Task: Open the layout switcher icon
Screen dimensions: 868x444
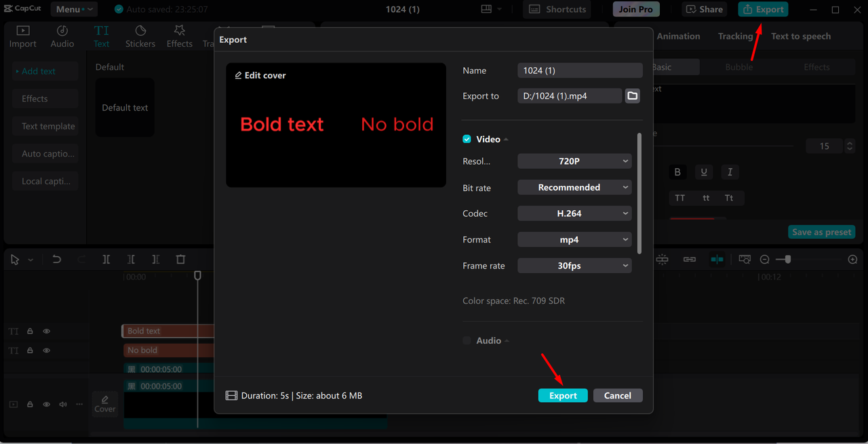Action: (491, 9)
